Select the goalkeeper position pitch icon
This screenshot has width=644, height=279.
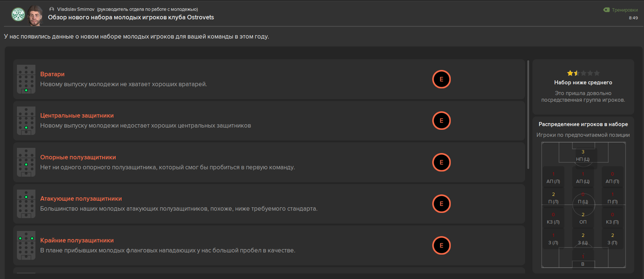tap(26, 79)
